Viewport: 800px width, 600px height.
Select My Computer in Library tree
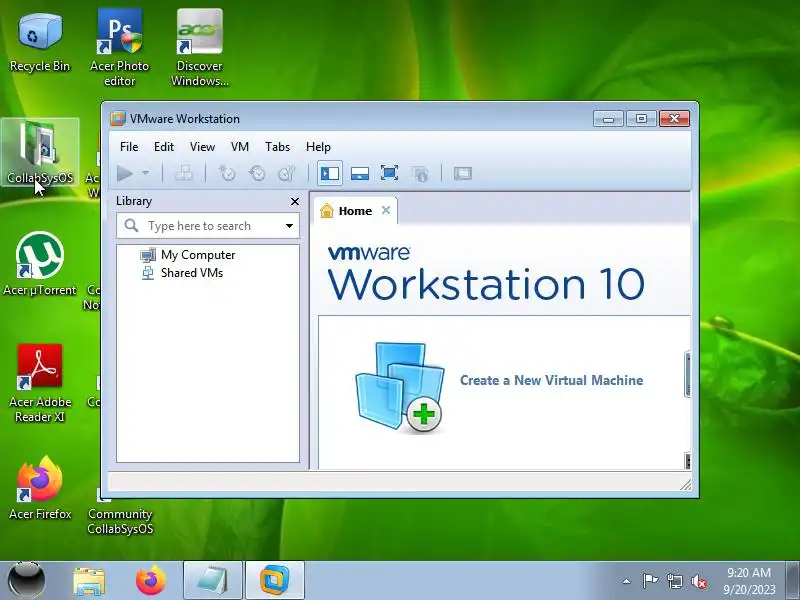tap(188, 255)
